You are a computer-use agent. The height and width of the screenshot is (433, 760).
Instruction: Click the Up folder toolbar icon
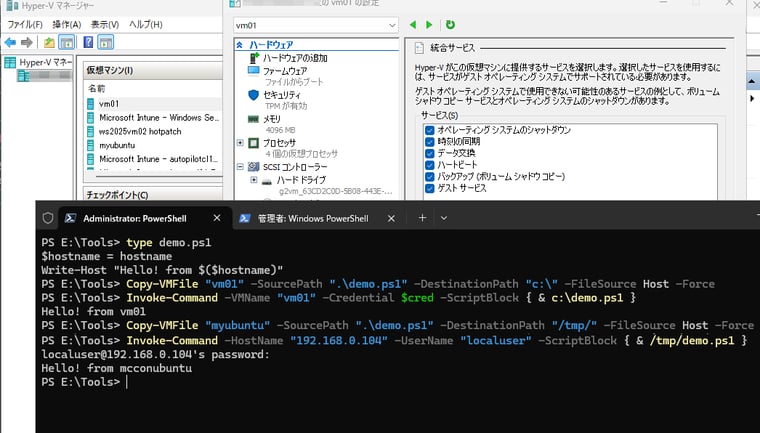(x=49, y=43)
